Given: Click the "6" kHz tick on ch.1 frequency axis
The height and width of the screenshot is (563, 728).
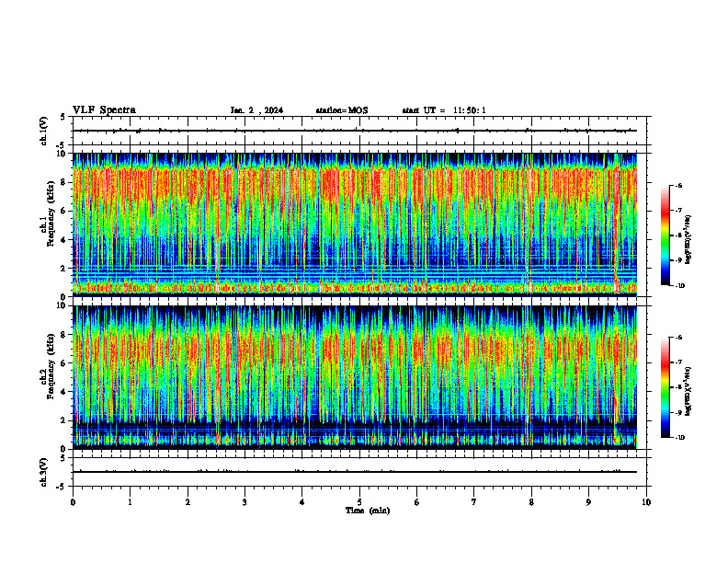Looking at the screenshot, I should [x=64, y=212].
